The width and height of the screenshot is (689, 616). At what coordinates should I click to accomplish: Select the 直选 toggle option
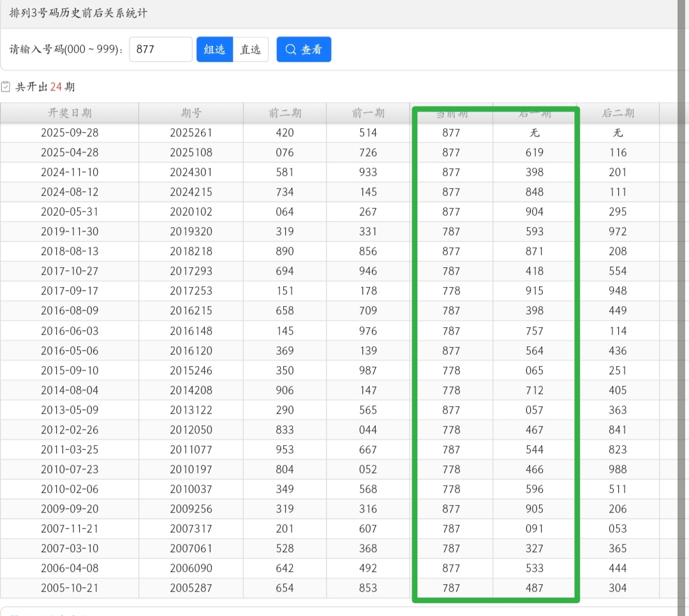pyautogui.click(x=250, y=49)
